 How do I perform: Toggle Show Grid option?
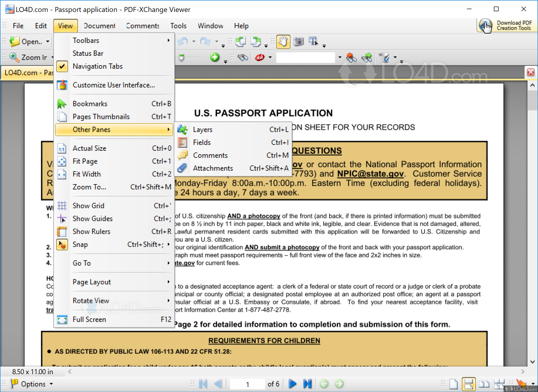point(114,206)
